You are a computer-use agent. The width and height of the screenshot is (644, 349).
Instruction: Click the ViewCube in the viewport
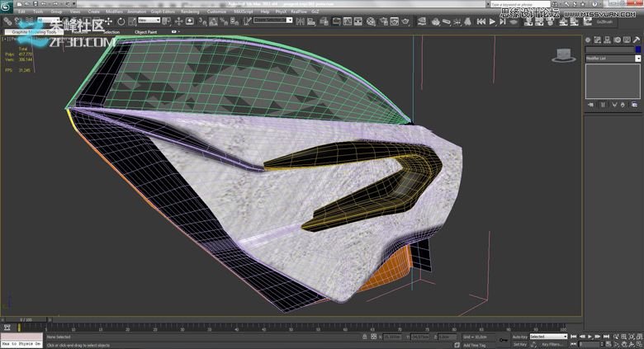[x=564, y=55]
